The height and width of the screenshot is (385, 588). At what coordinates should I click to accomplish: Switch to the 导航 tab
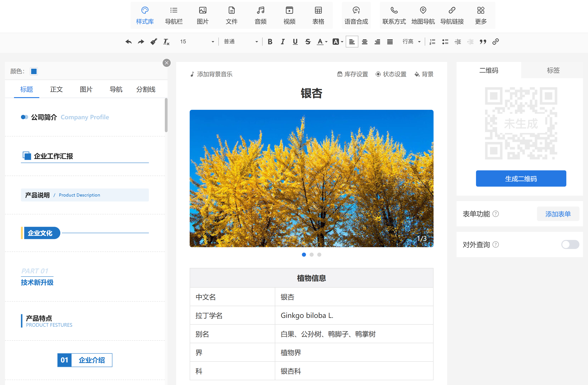coord(116,89)
